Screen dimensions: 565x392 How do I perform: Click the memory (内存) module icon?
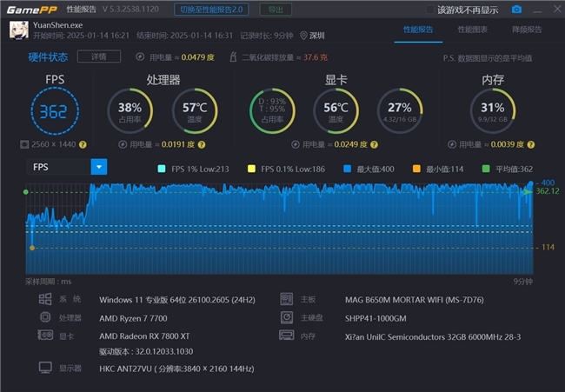(x=287, y=336)
